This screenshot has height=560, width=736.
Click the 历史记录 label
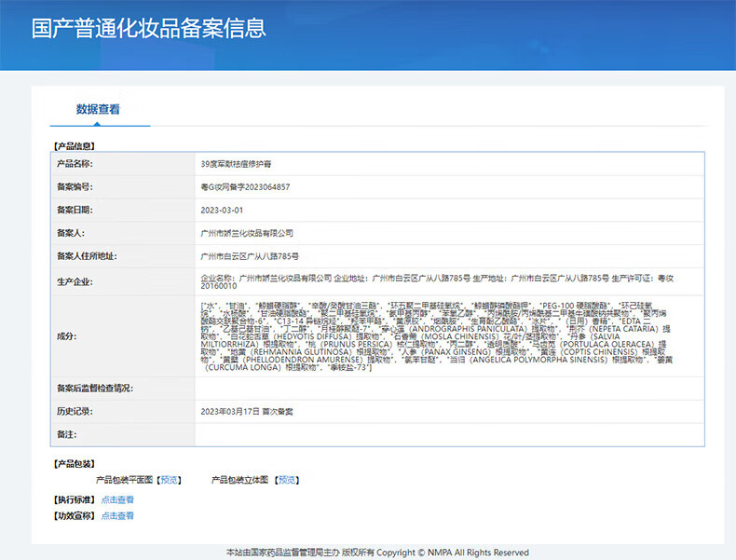coord(75,411)
